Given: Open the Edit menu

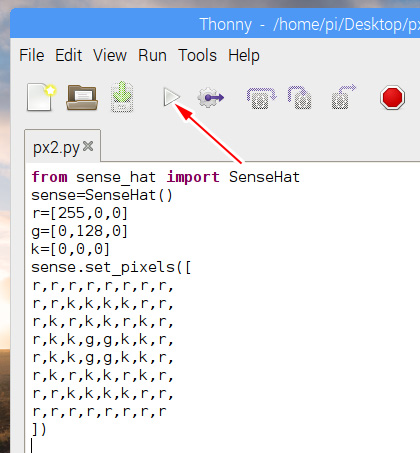Looking at the screenshot, I should pos(68,55).
